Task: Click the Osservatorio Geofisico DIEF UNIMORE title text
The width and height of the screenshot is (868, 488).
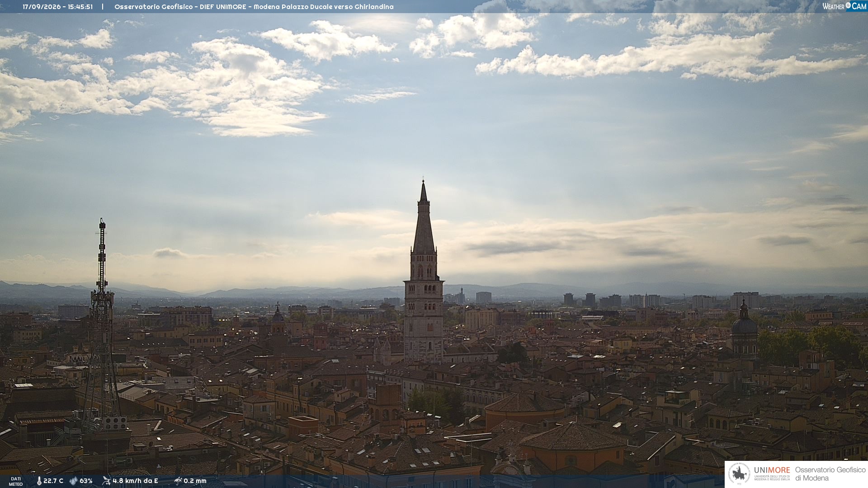Action: click(180, 7)
